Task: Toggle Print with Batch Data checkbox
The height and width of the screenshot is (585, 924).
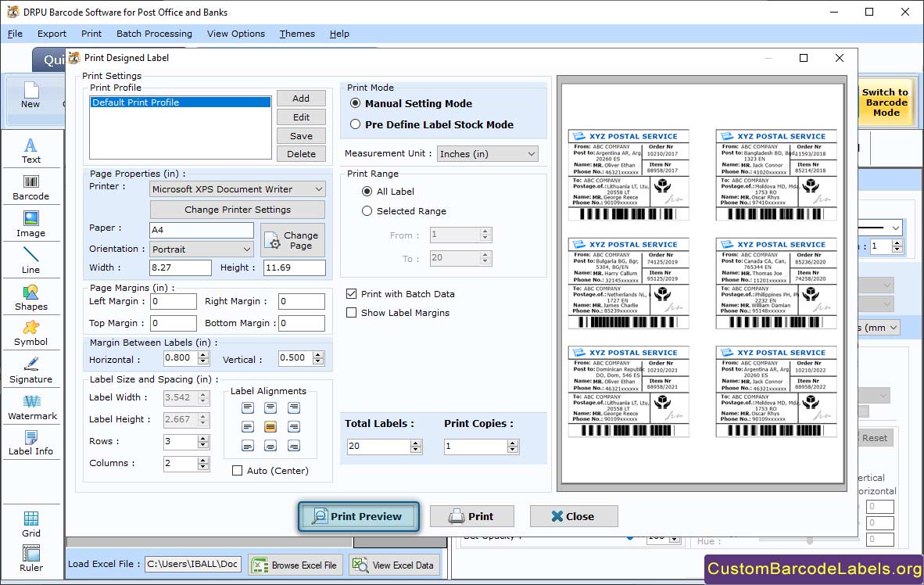Action: tap(351, 294)
